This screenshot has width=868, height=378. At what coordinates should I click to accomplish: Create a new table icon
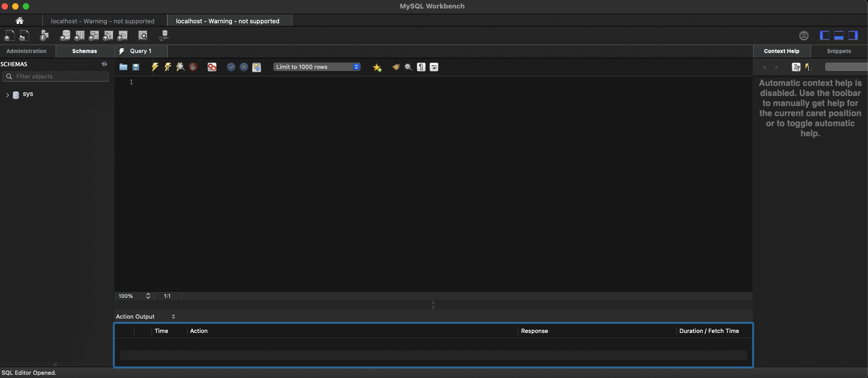(79, 36)
